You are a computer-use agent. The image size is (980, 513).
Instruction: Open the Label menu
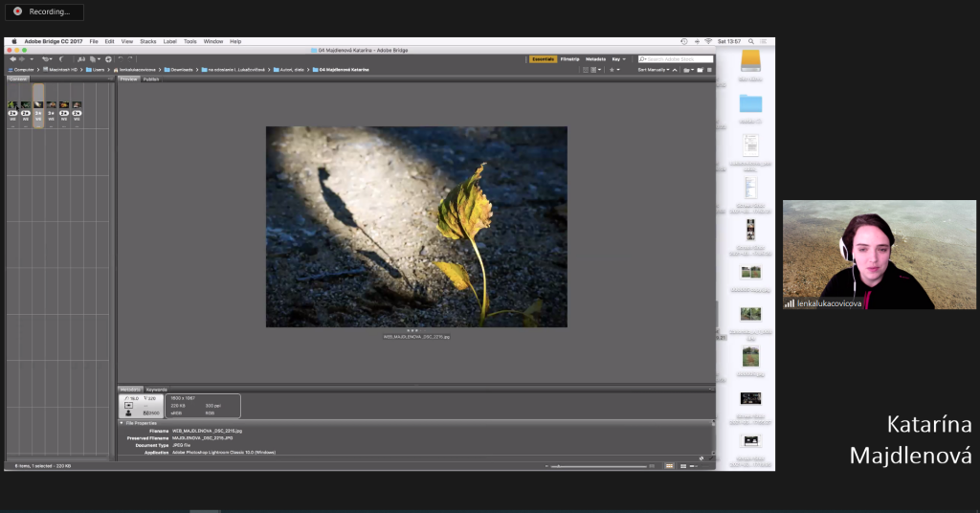tap(170, 41)
